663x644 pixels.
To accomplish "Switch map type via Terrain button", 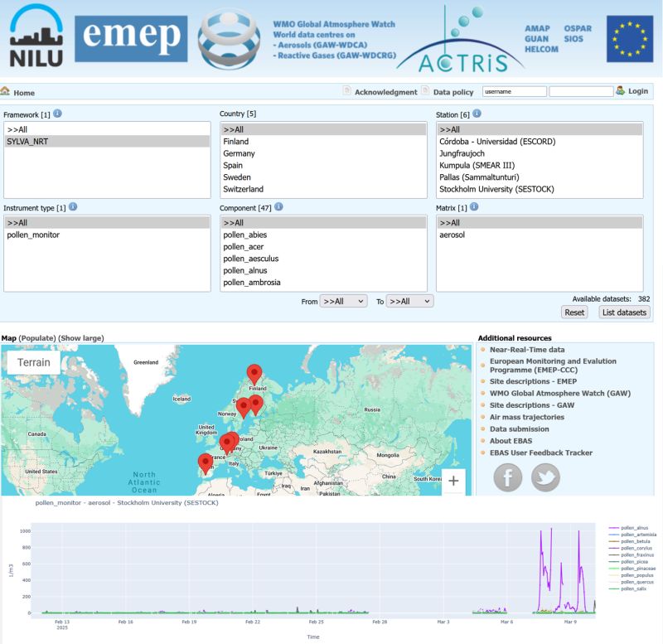I will pyautogui.click(x=34, y=362).
